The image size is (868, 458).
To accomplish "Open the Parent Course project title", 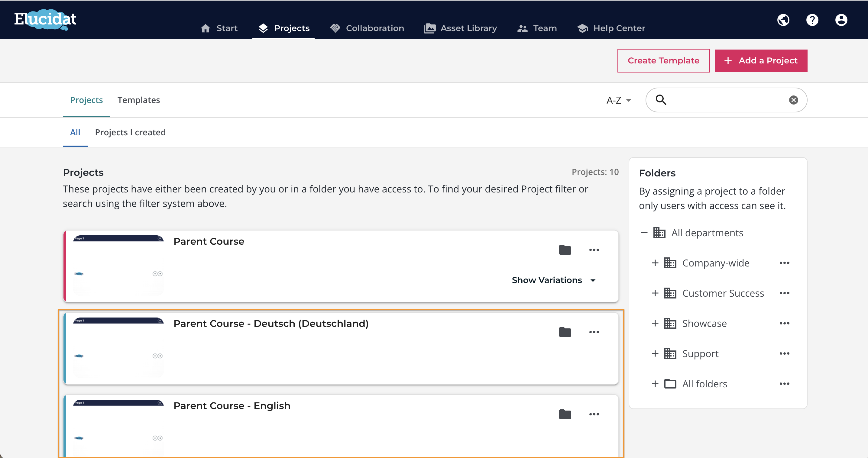I will (209, 241).
